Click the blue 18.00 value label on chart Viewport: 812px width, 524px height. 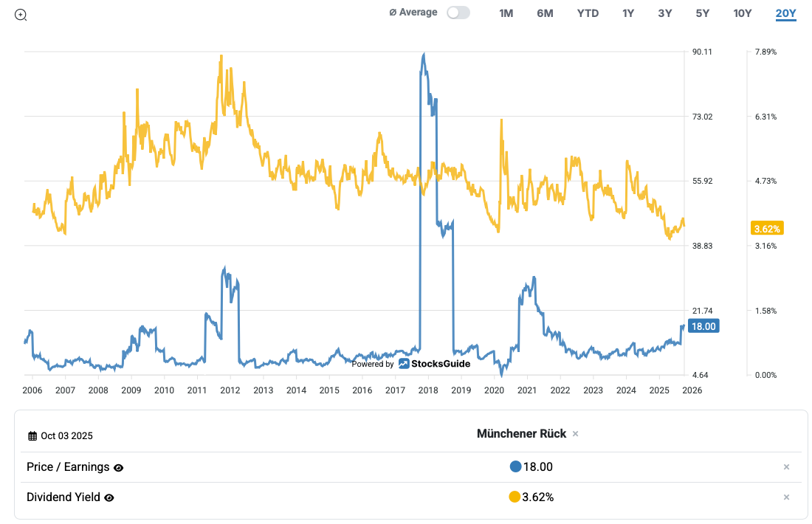coord(702,326)
